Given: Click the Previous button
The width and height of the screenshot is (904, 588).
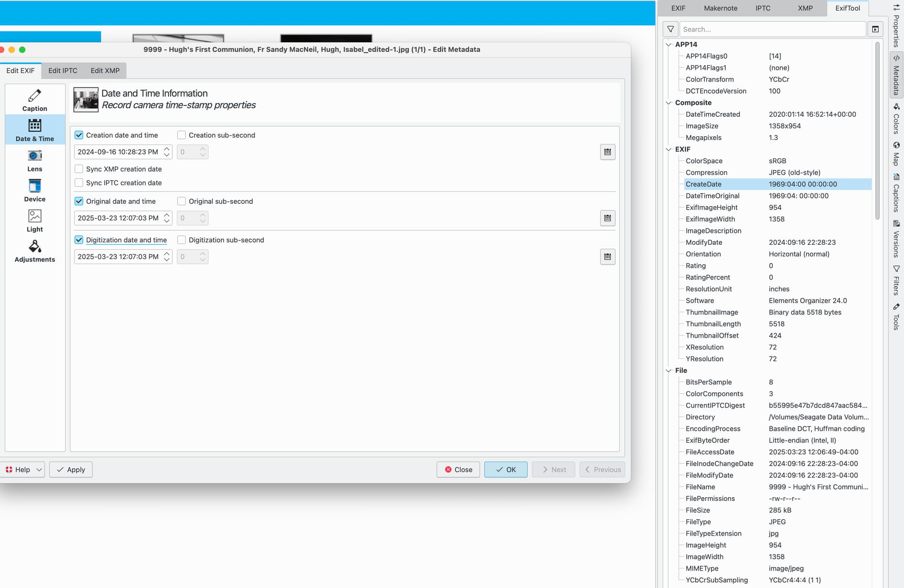Looking at the screenshot, I should [602, 469].
